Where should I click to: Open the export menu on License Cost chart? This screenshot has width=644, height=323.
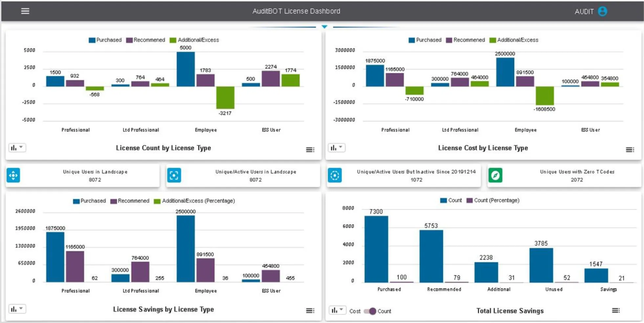[630, 149]
